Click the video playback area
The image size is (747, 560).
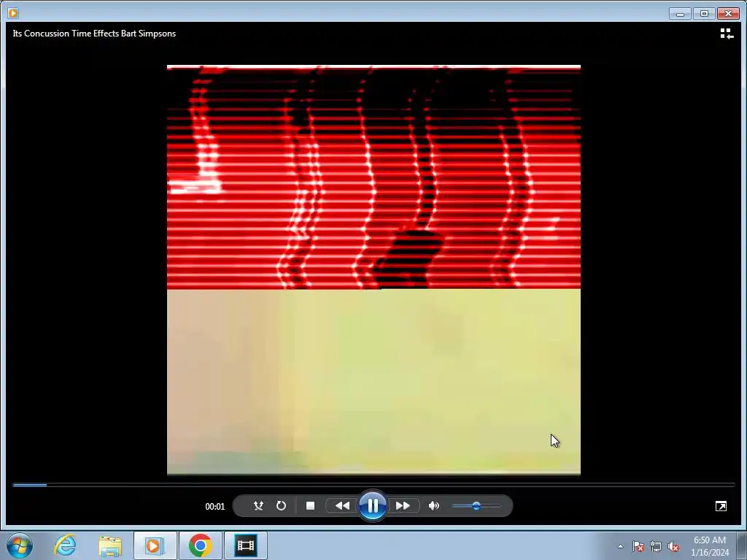click(x=373, y=270)
